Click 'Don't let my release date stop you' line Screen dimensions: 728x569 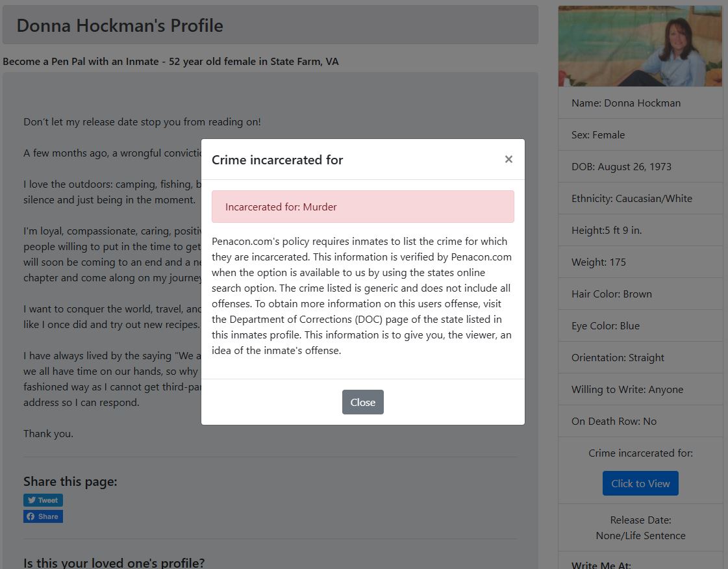[142, 121]
